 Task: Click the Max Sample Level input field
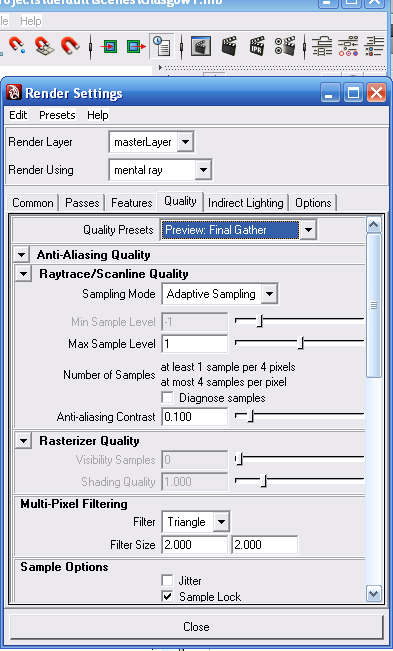pyautogui.click(x=195, y=344)
